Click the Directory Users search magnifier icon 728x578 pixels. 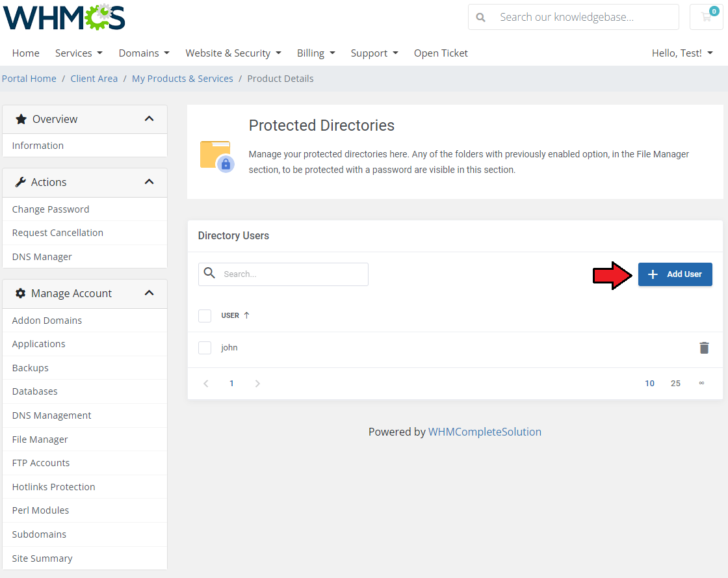210,273
